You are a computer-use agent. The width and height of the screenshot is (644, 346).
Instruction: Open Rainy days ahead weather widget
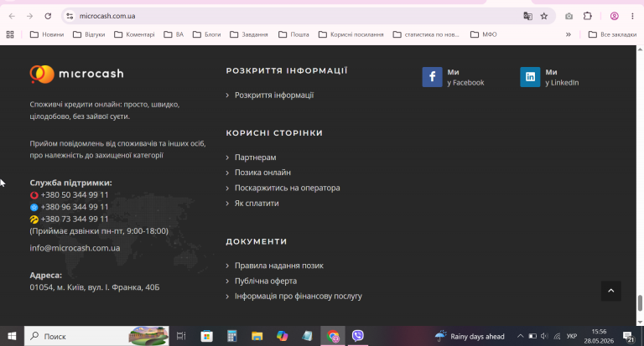tap(470, 337)
